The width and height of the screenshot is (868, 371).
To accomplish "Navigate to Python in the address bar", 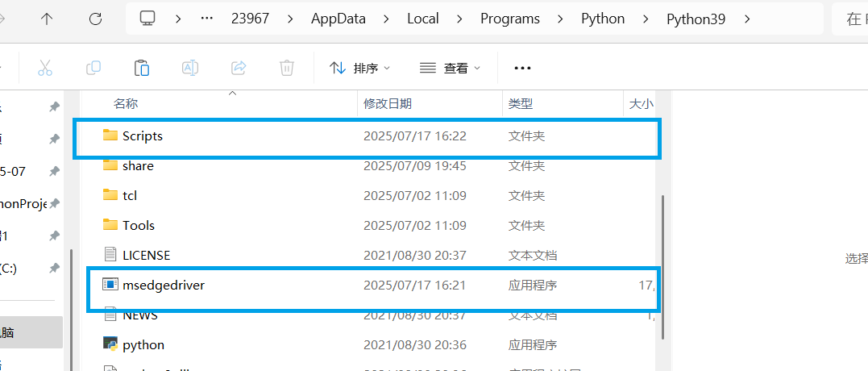I will [603, 19].
